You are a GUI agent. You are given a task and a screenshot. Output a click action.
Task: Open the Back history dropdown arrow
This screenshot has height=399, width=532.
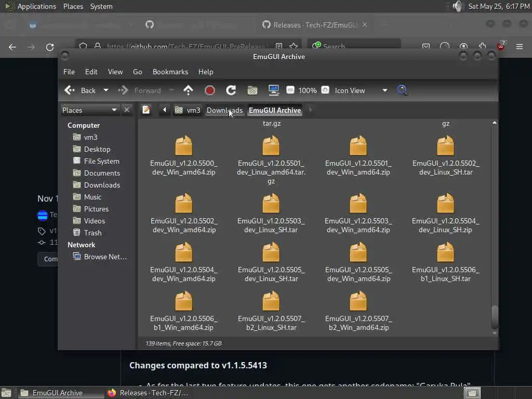point(106,90)
